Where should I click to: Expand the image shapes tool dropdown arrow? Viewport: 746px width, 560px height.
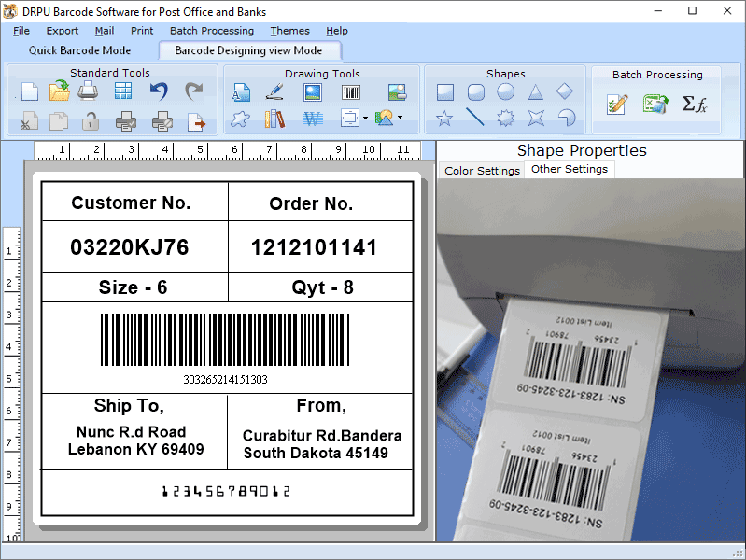(x=401, y=117)
